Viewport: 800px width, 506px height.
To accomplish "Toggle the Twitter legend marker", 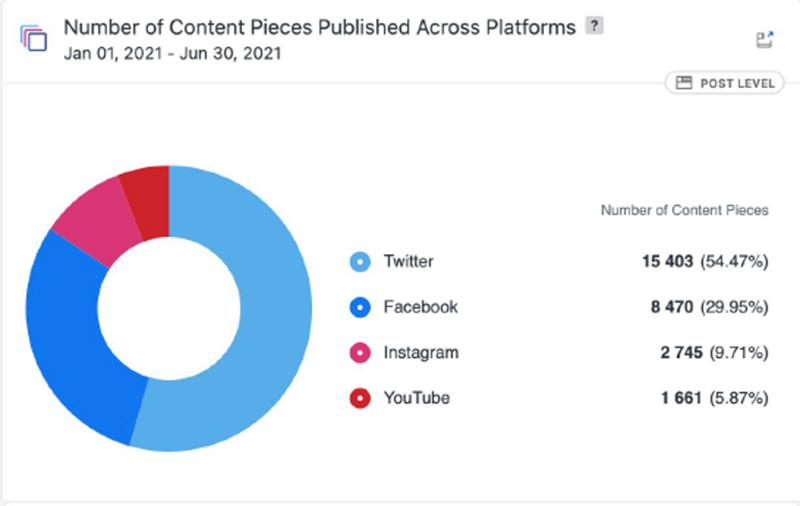I will 360,262.
